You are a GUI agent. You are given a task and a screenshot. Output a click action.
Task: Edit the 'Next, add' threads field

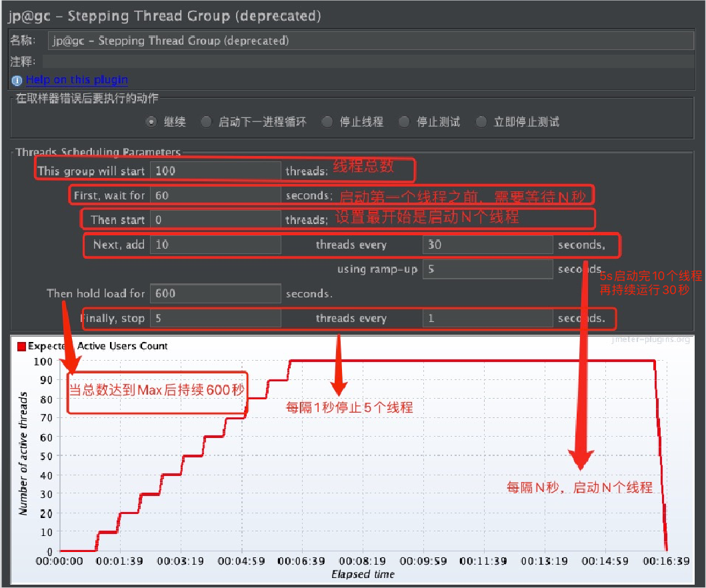coord(216,245)
